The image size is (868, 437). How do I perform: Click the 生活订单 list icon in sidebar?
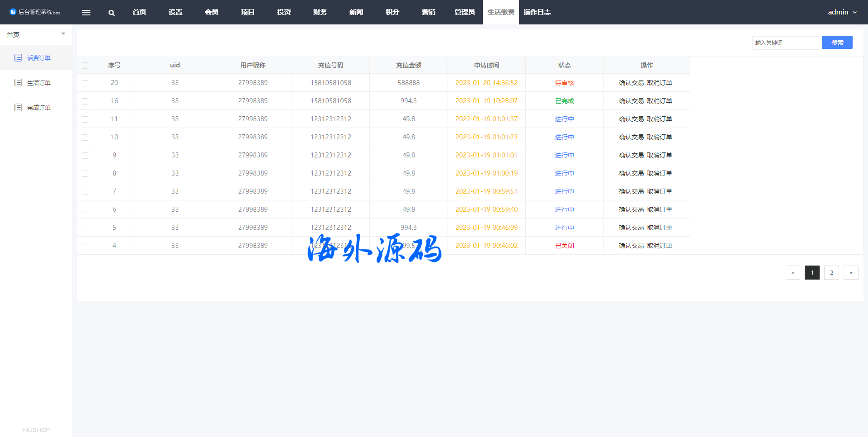pyautogui.click(x=18, y=82)
